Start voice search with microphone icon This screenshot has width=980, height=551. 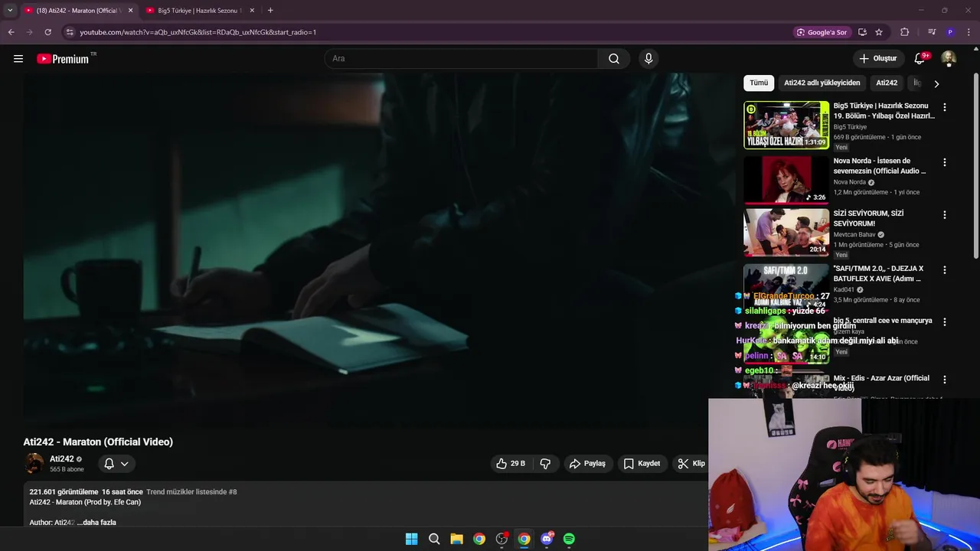point(648,59)
